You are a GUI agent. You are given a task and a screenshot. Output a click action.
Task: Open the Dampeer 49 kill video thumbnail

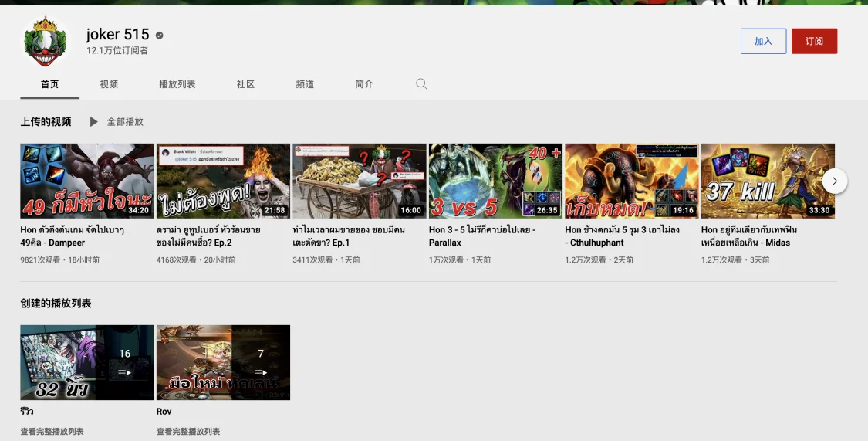tap(87, 181)
